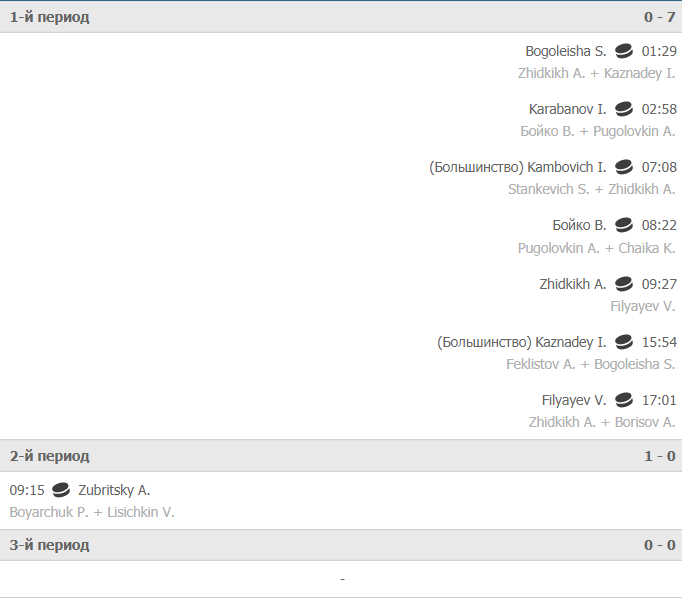Screen dimensions: 682x599
Task: Open scorer Karabanov I.
Action: pos(567,109)
